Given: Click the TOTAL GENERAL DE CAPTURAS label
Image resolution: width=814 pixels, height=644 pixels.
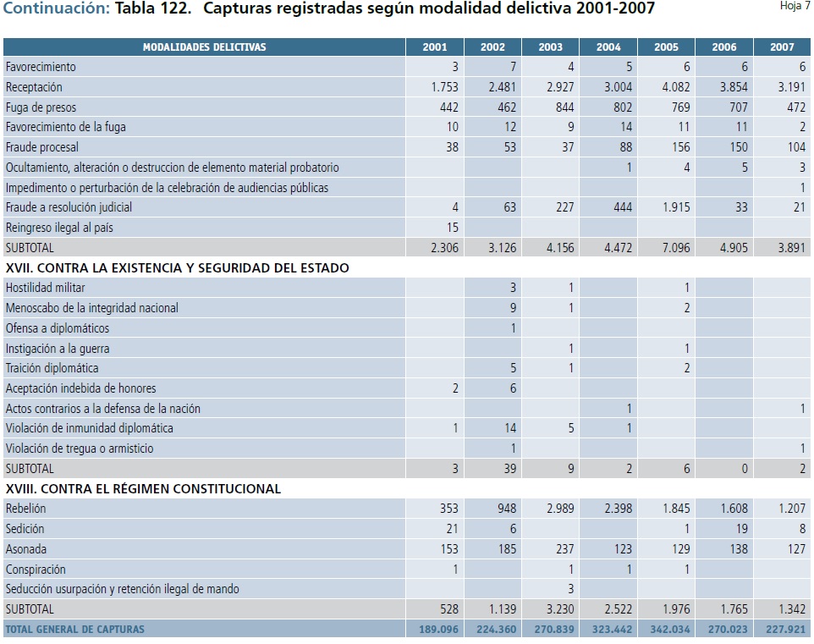Looking at the screenshot, I should coord(75,630).
